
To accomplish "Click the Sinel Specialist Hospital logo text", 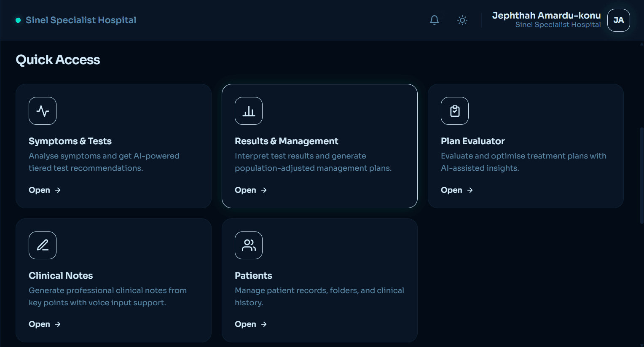I will coord(81,20).
